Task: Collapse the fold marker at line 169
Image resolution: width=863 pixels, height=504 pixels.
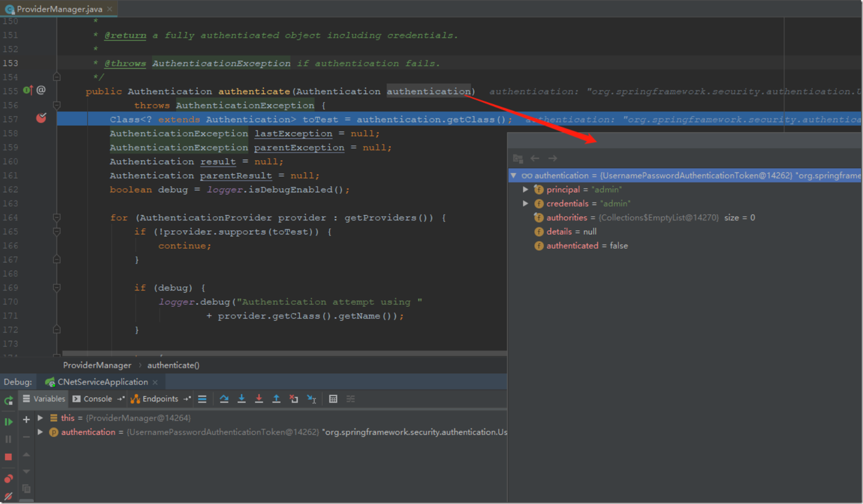Action: pyautogui.click(x=57, y=288)
